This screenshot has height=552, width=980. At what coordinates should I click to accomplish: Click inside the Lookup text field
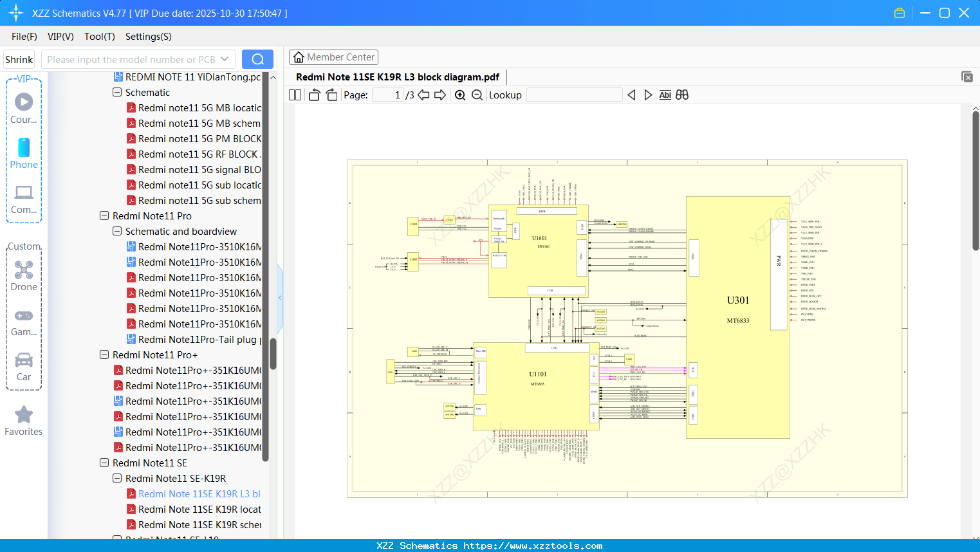point(574,95)
